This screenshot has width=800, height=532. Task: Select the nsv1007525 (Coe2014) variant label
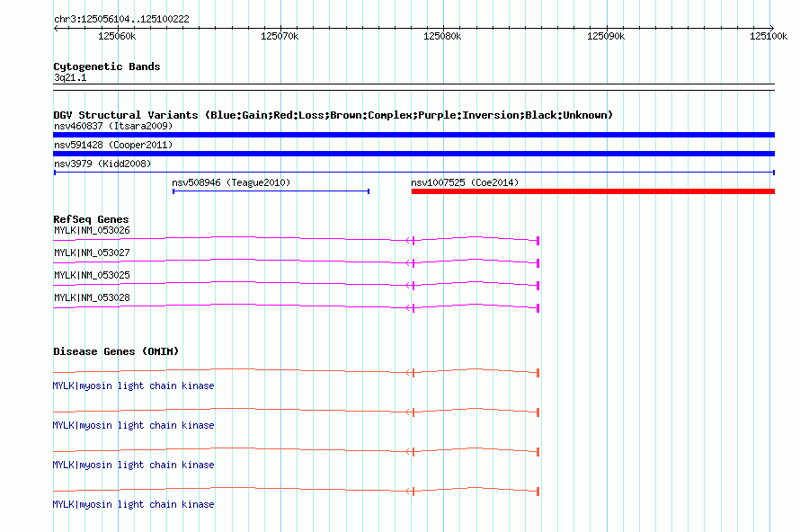point(465,182)
